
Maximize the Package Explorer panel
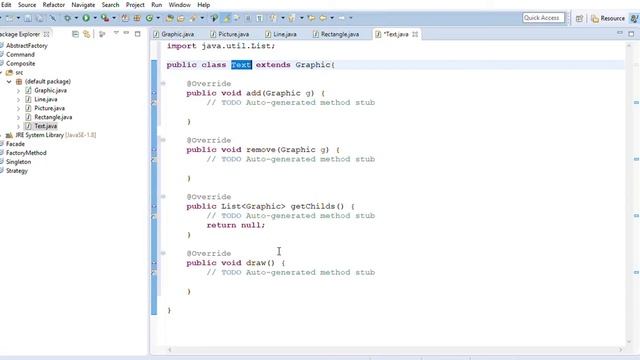coord(138,34)
